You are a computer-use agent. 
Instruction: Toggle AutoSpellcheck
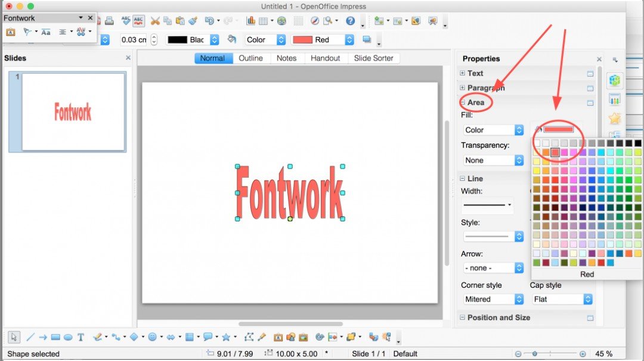(x=138, y=21)
